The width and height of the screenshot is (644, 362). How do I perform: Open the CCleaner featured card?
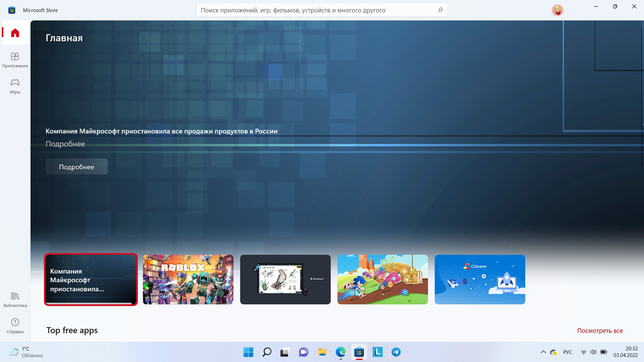480,279
